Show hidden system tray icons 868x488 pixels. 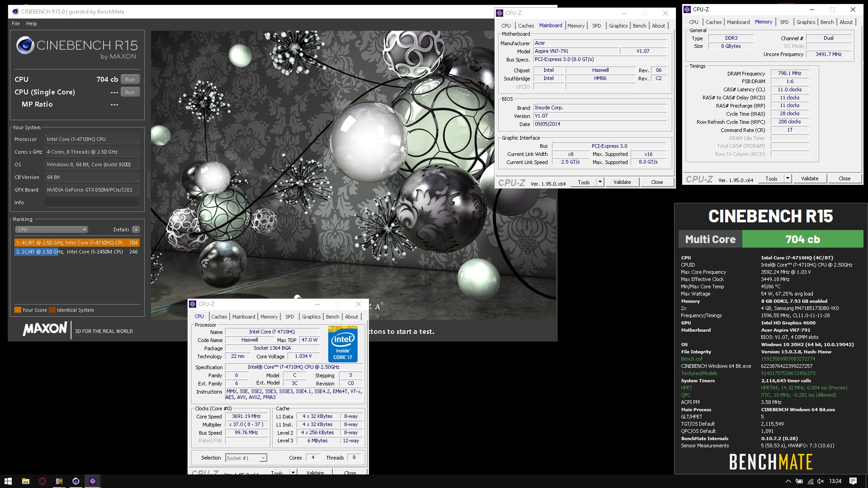pyautogui.click(x=788, y=481)
